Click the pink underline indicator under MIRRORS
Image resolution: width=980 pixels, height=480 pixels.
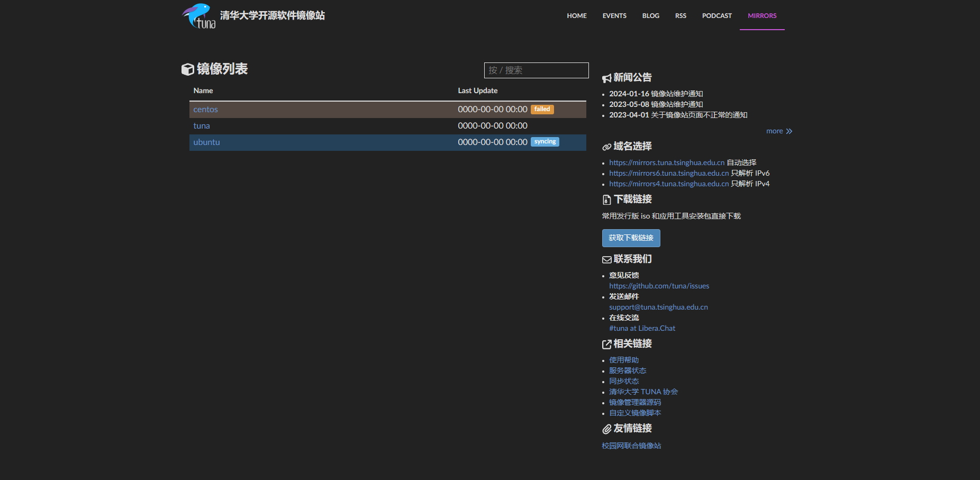point(761,31)
